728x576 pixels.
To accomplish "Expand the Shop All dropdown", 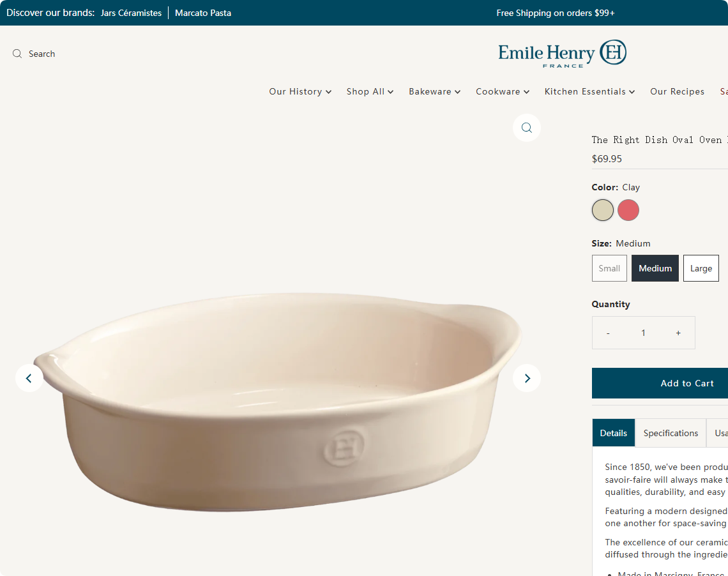I will (x=370, y=91).
